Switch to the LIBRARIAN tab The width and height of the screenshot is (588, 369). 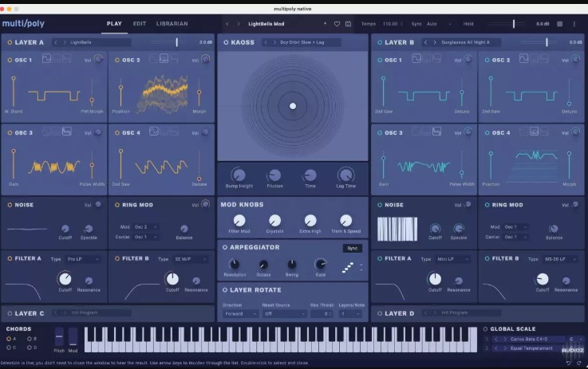point(172,24)
